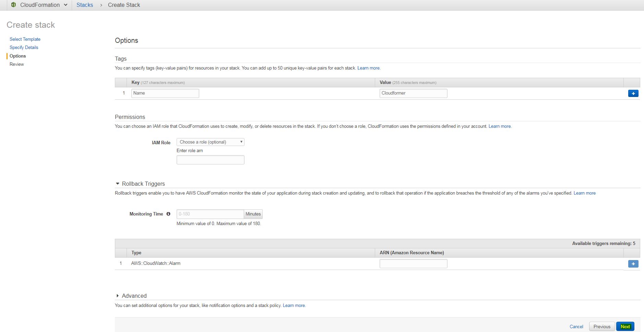Collapse the Rollback Triggers section
Screen dimensions: 644x332
(118, 184)
